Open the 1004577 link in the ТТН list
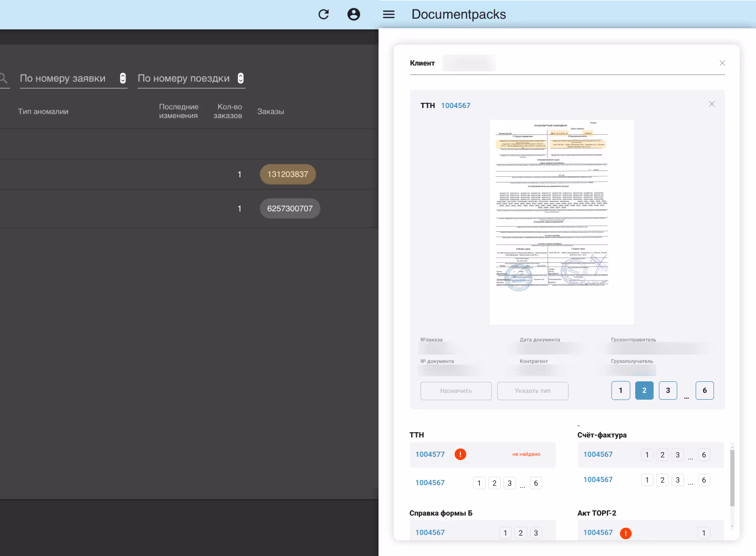Viewport: 756px width, 556px height. click(430, 454)
